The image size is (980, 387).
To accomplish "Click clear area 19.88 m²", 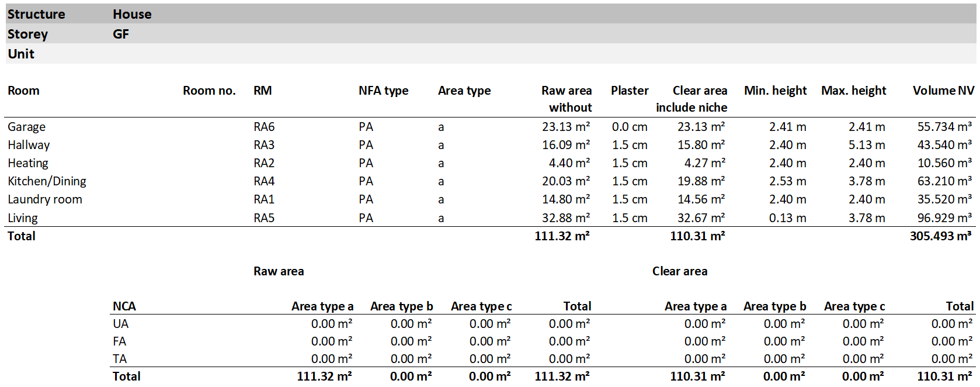I will click(x=701, y=181).
